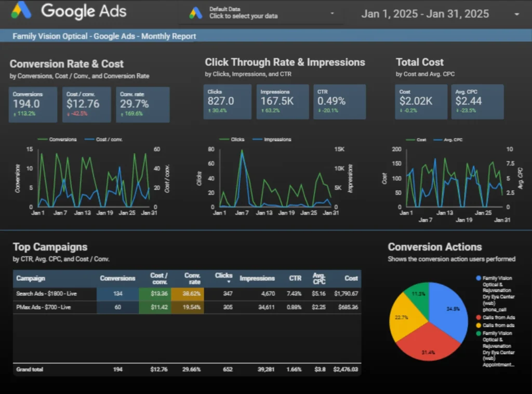This screenshot has width=532, height=394.
Task: Click the Google Ads logo in the header
Action: coord(69,10)
